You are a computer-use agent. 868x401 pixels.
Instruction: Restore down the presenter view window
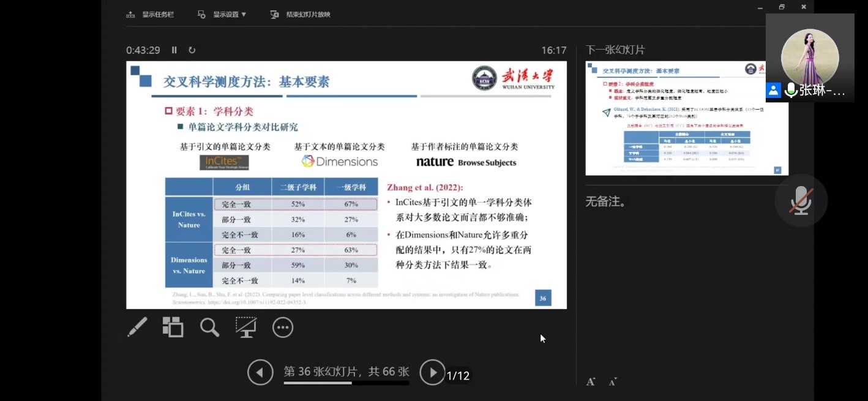point(782,7)
